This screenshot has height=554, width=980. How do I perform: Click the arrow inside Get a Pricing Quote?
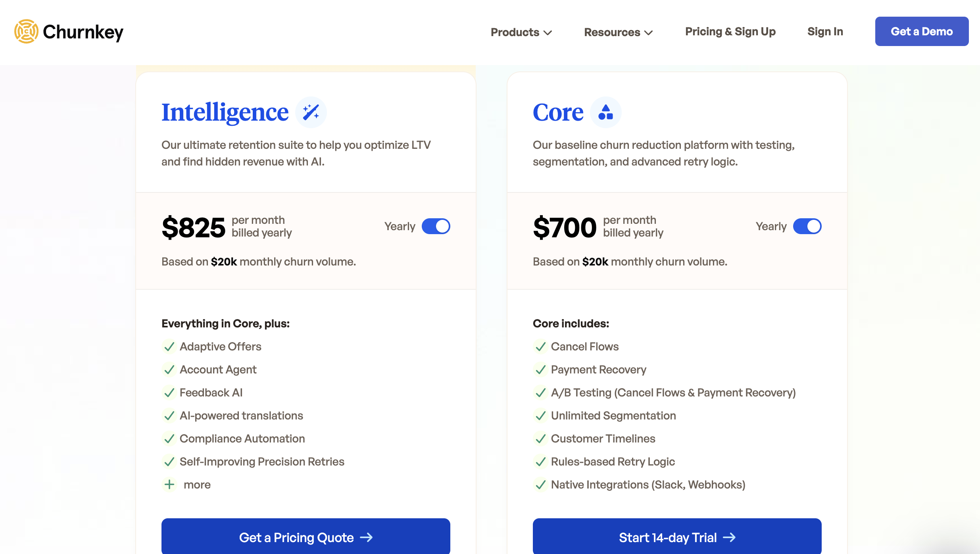point(367,537)
